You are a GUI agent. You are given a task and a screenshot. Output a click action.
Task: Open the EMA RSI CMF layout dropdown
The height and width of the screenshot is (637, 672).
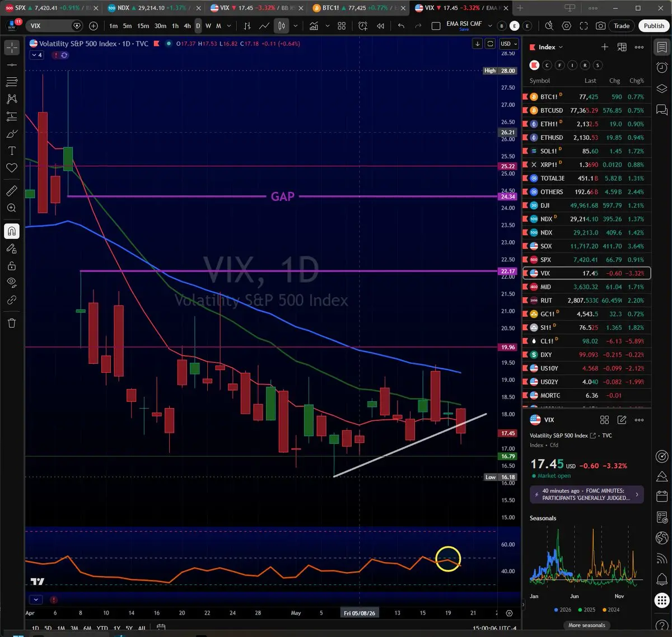490,26
